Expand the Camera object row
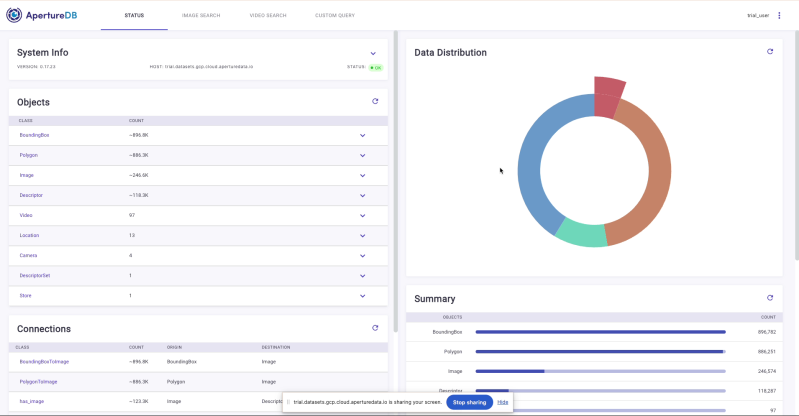This screenshot has height=416, width=799. tap(362, 256)
